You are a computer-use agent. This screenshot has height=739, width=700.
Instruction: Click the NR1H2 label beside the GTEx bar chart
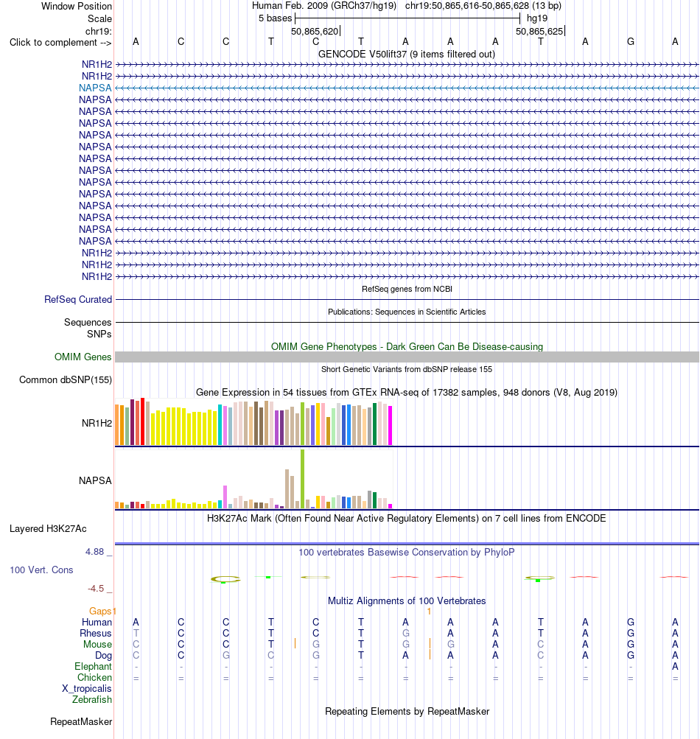97,423
